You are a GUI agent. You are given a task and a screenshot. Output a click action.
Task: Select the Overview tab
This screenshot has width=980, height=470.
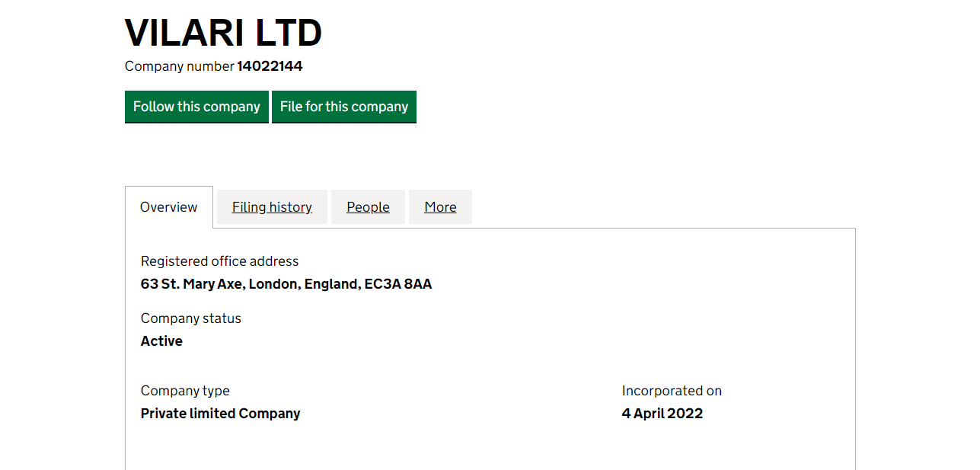[x=169, y=207]
